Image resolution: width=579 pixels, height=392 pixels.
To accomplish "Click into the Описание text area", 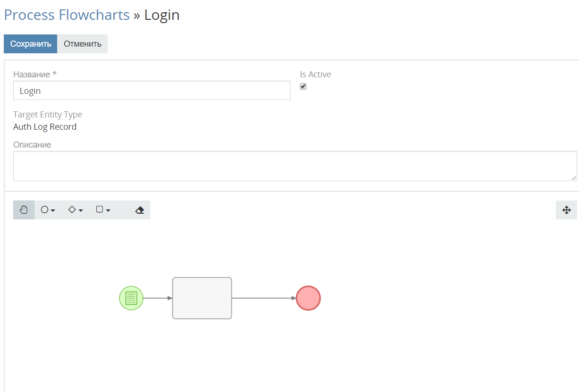I will 295,166.
